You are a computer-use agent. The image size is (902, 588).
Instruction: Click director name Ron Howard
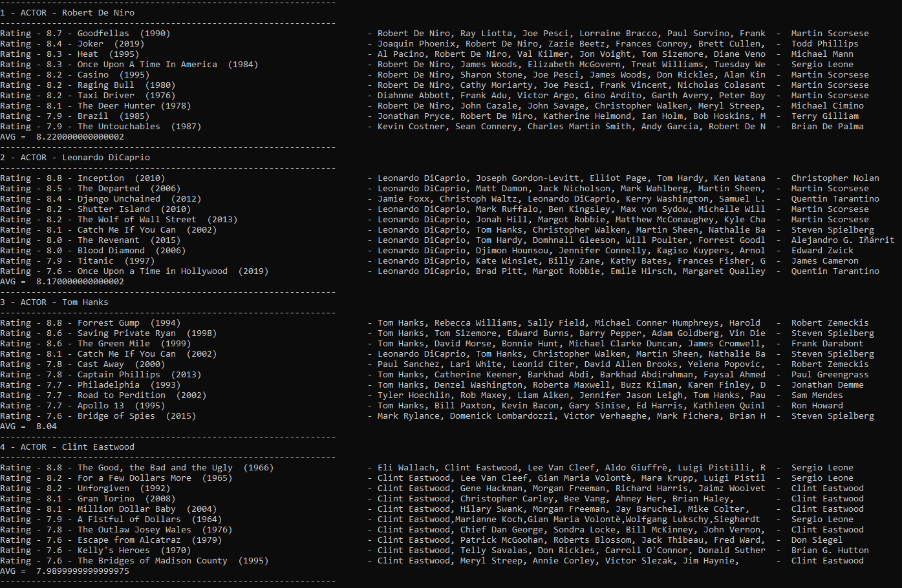[x=817, y=406]
